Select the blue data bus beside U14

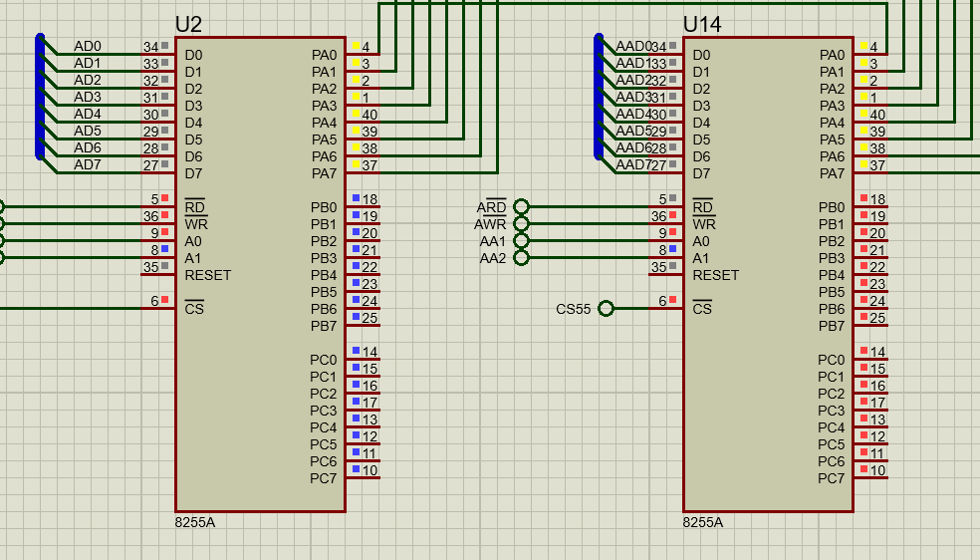pyautogui.click(x=599, y=97)
